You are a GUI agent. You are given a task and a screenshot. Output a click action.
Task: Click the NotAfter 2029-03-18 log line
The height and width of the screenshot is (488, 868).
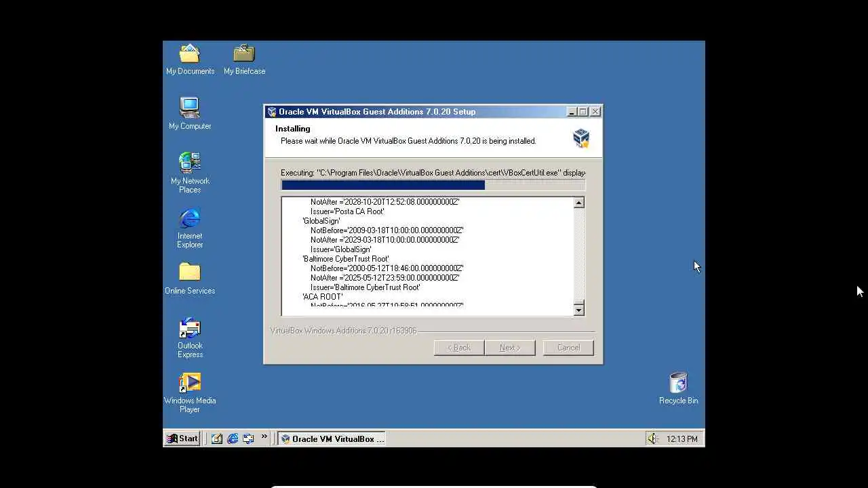385,240
